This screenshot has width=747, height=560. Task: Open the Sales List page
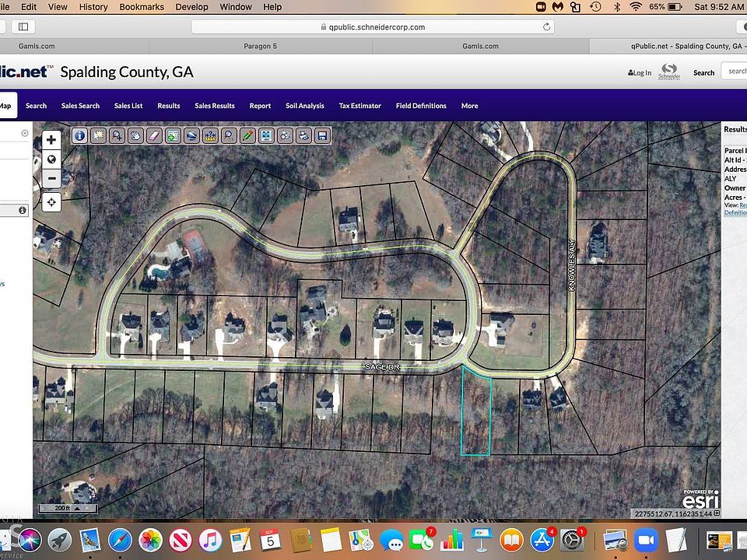pos(128,106)
